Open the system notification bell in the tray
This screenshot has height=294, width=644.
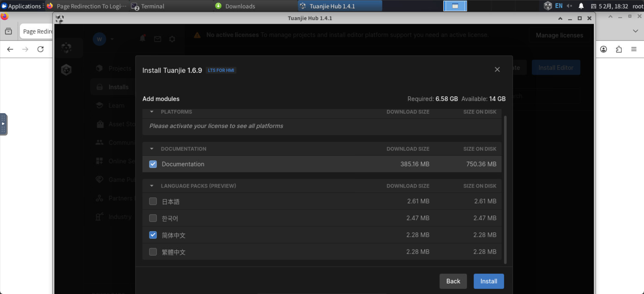(x=581, y=6)
